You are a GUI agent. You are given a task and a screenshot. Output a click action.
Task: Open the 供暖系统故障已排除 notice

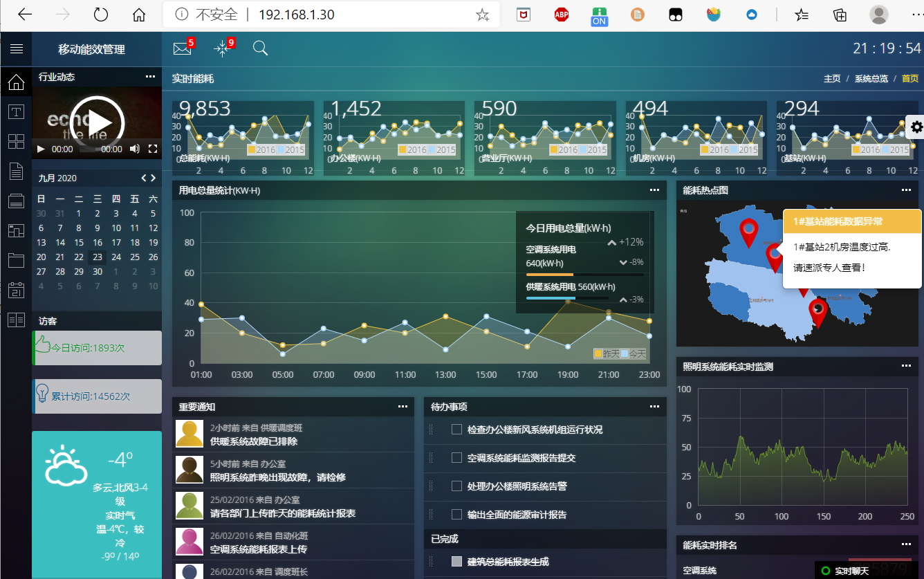[x=254, y=441]
